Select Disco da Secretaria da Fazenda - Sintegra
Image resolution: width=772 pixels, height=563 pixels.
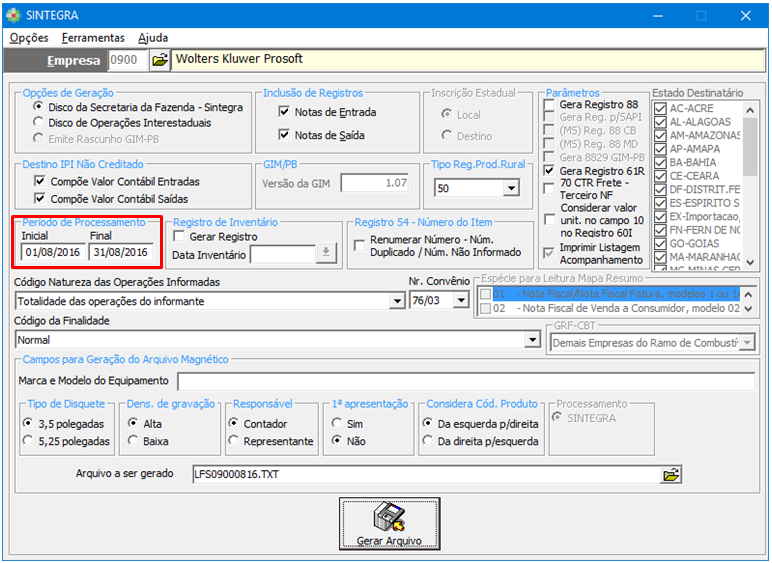(x=38, y=107)
